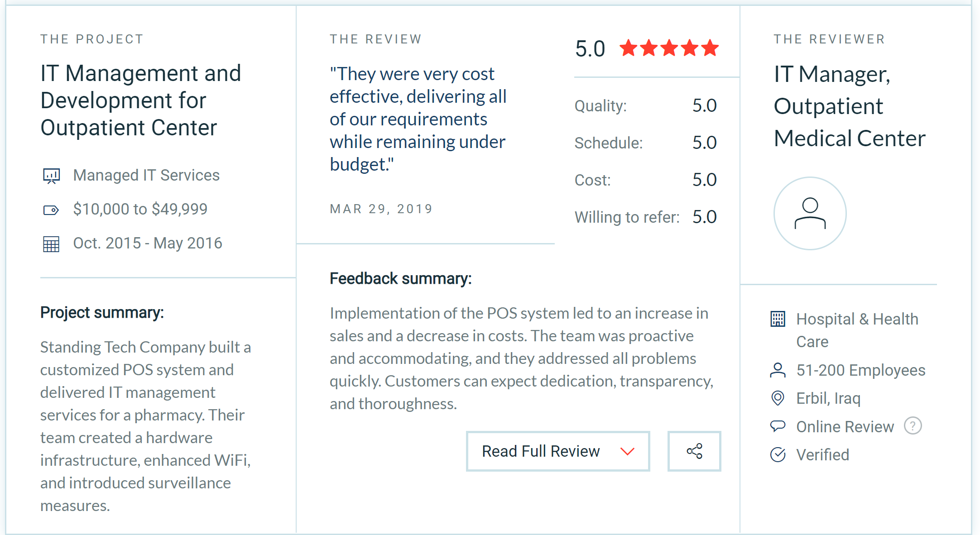Open the IT Management project title
Screen dimensions: 980x535
coord(140,100)
